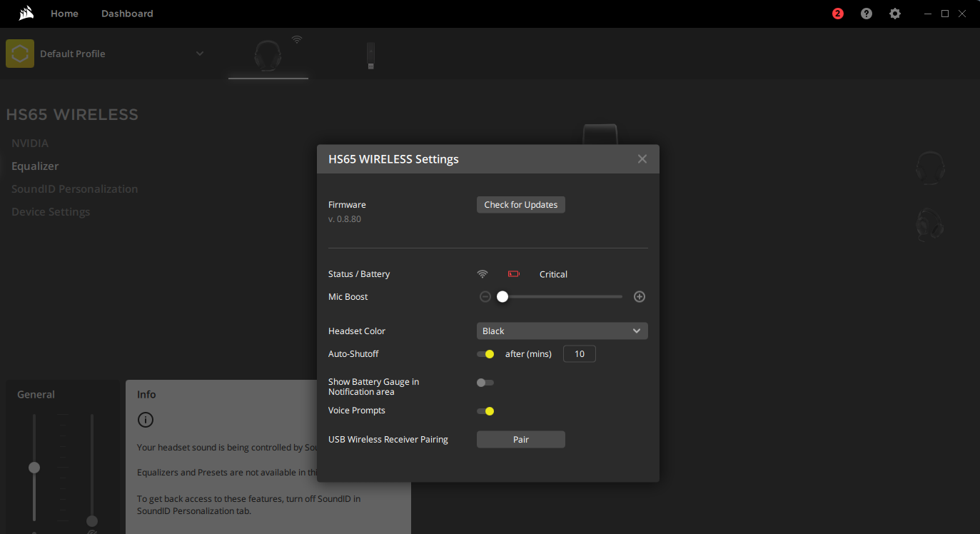The image size is (980, 534).
Task: Open SoundID Personalization
Action: click(75, 188)
